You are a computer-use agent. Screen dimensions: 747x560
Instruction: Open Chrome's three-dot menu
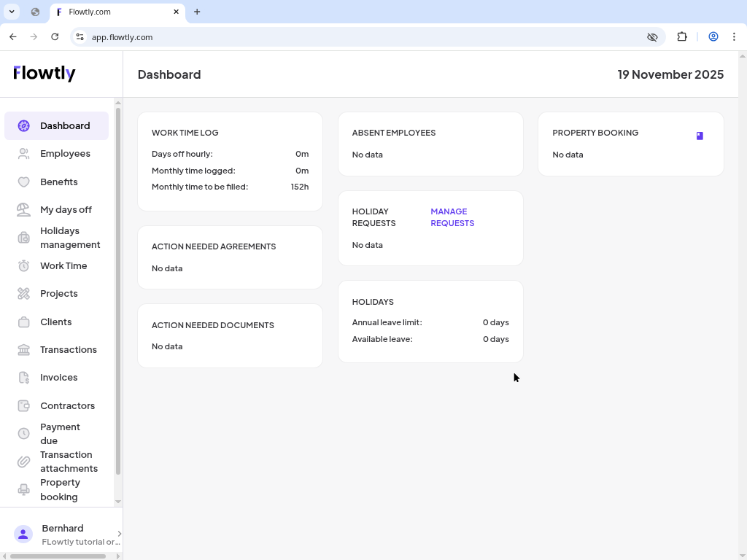pos(734,36)
